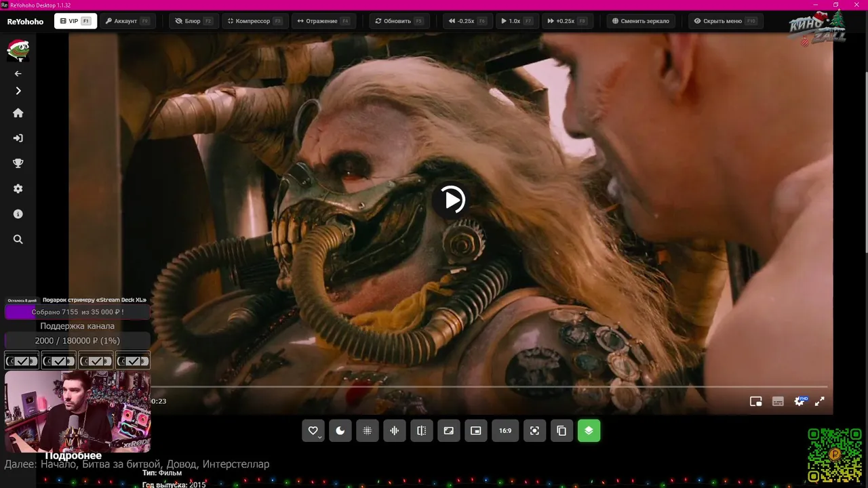Click the aspect ratio resize icon
Viewport: 868px width, 488px height.
coord(449,430)
